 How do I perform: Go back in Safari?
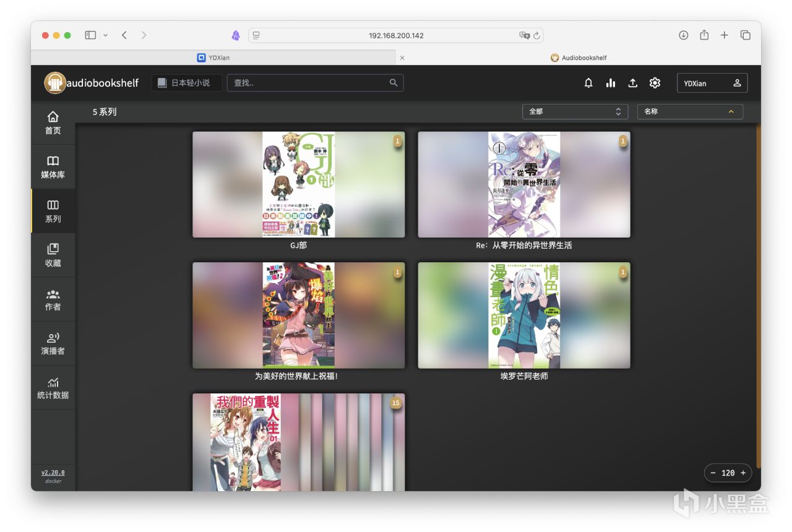point(124,35)
